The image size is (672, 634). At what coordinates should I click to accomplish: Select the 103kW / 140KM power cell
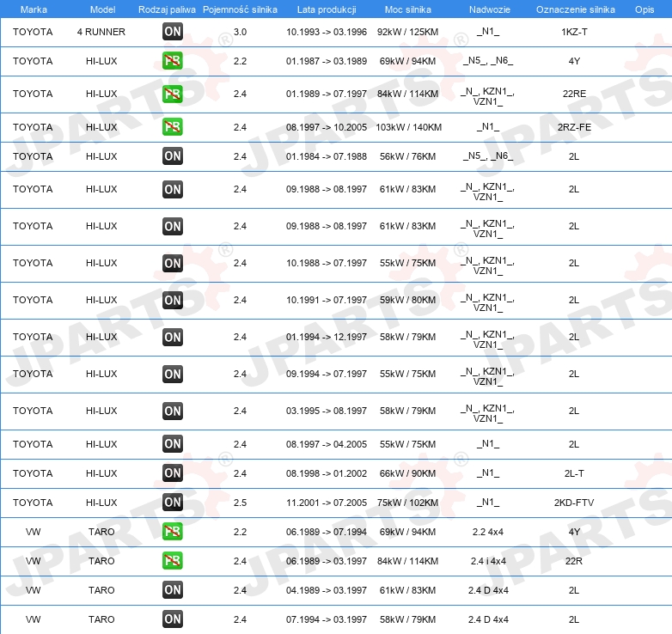click(408, 127)
